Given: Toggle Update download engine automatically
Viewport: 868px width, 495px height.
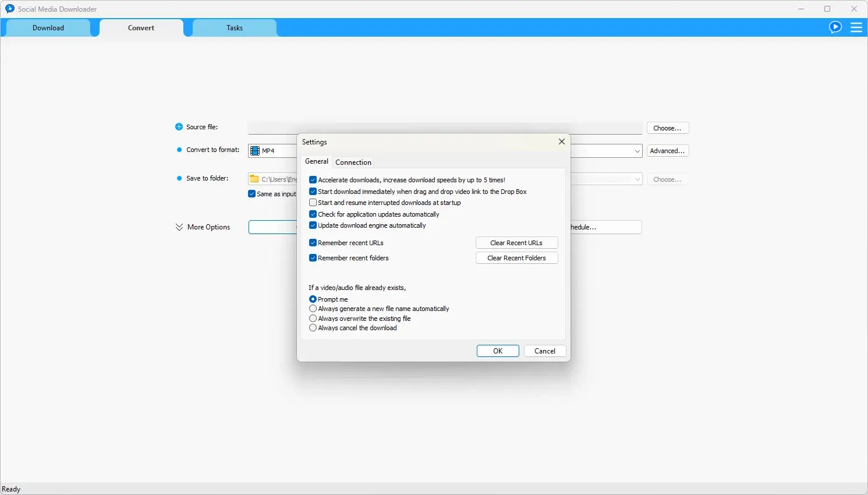Looking at the screenshot, I should (x=313, y=225).
